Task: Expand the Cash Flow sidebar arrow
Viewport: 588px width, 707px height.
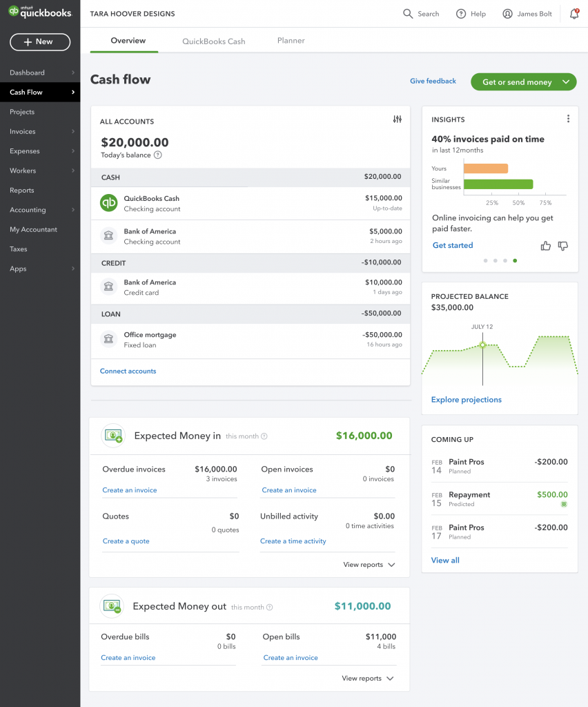Action: pos(73,92)
